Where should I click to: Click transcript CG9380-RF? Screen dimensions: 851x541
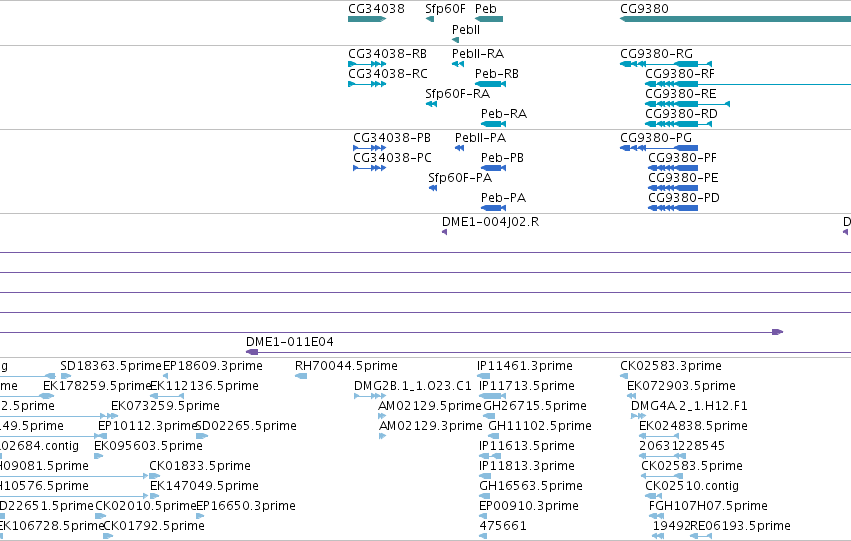[x=748, y=84]
